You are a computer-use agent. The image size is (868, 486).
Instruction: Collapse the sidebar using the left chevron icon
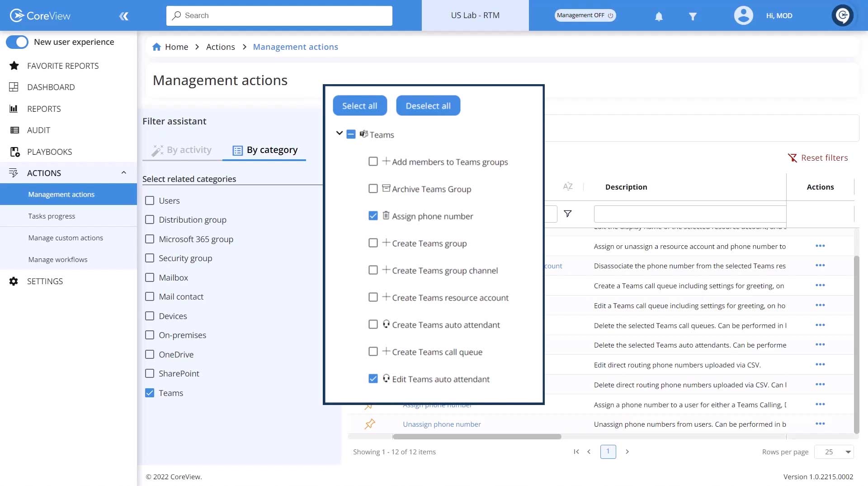(124, 16)
